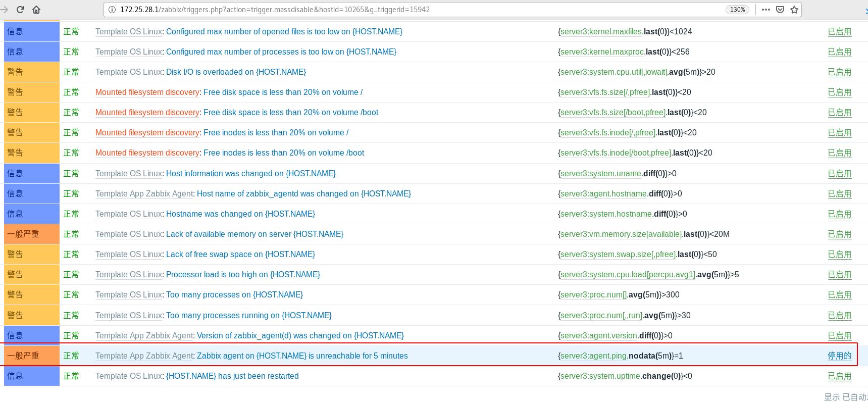868x402 pixels.
Task: Open 'Too many processes running' trigger
Action: [x=249, y=315]
